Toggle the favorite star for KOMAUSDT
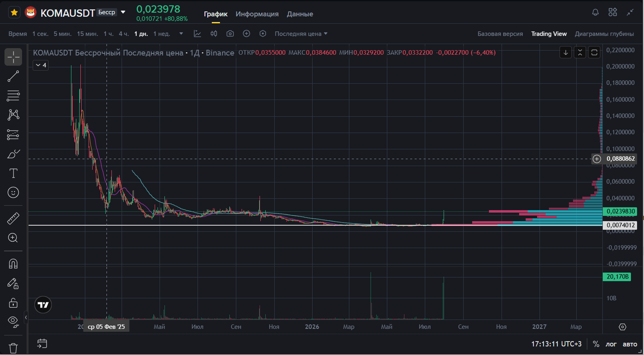 (x=14, y=13)
